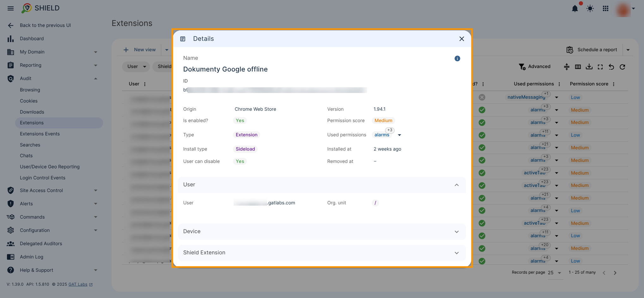The image size is (644, 298).
Task: Expand My Domain menu
Action: click(x=52, y=52)
